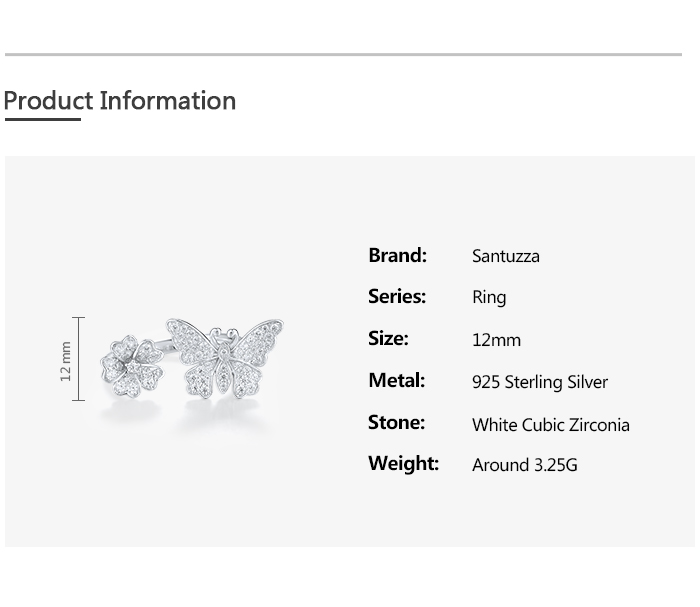Image resolution: width=700 pixels, height=607 pixels.
Task: Click the dark underline beneath Product Information
Action: coord(42,119)
